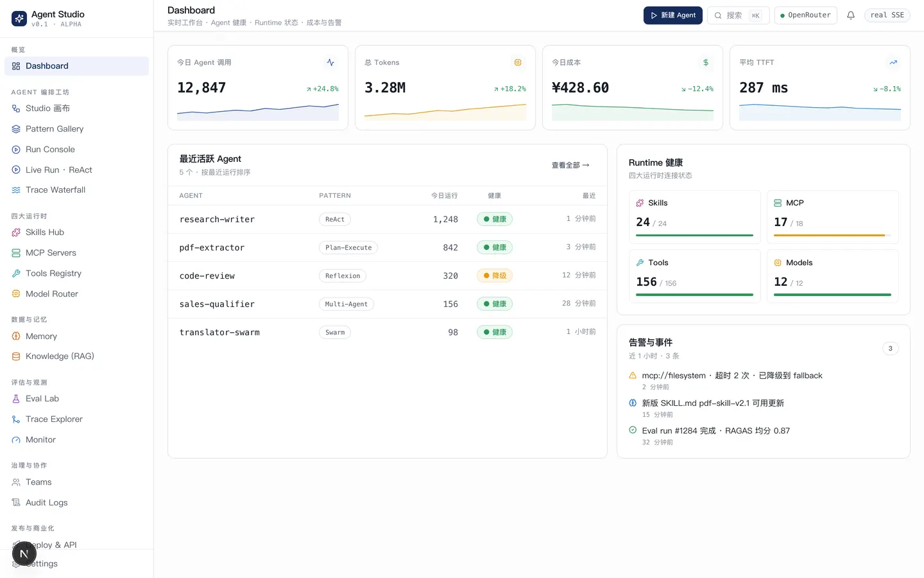Toggle the real SSE pill
924x578 pixels.
887,15
